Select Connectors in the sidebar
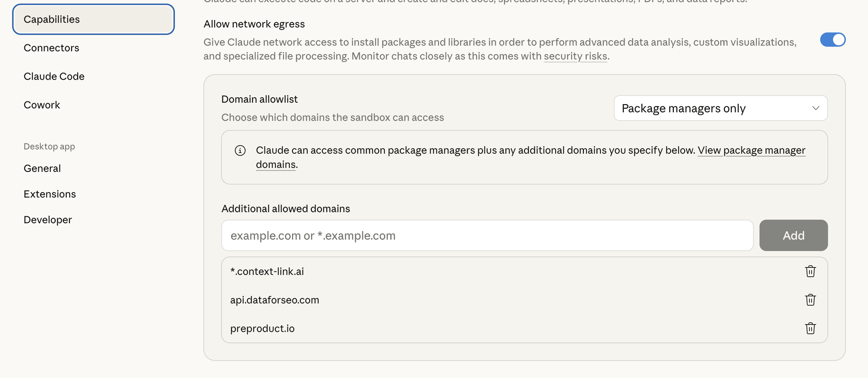The width and height of the screenshot is (868, 378). click(51, 48)
